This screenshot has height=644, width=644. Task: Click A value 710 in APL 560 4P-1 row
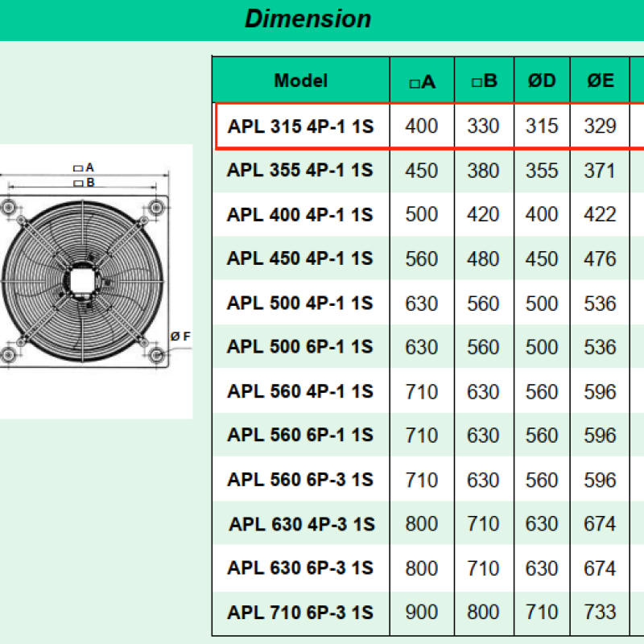pyautogui.click(x=421, y=392)
